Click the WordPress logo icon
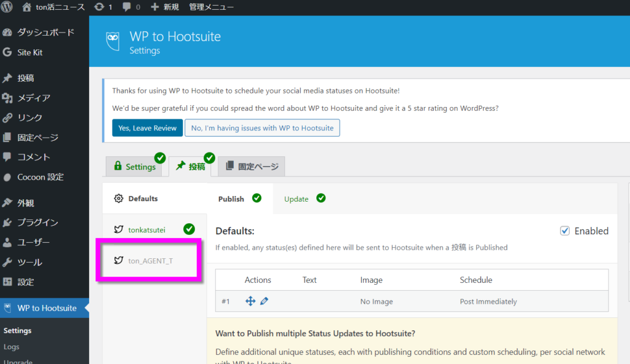Screen dimensions: 630x364 (x=7, y=6)
